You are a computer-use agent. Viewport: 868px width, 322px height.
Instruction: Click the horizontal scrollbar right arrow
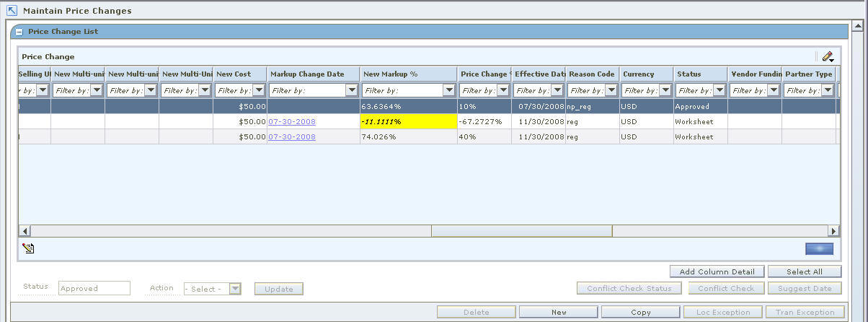click(x=833, y=231)
